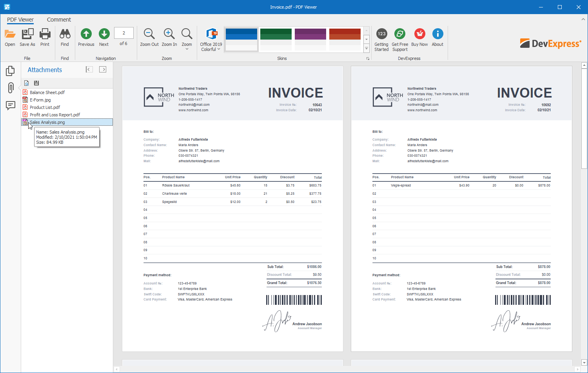Select the Page Thumbnails sidebar icon

coord(10,71)
